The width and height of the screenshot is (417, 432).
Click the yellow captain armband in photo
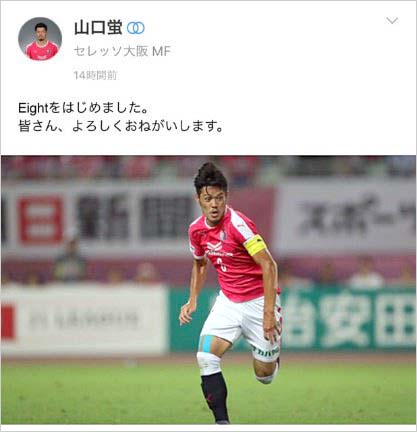[255, 245]
